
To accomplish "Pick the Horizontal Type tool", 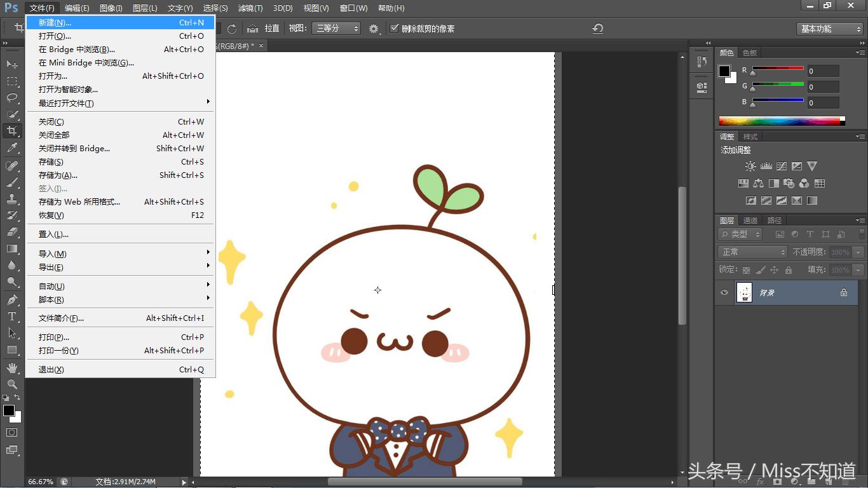I will 12,316.
